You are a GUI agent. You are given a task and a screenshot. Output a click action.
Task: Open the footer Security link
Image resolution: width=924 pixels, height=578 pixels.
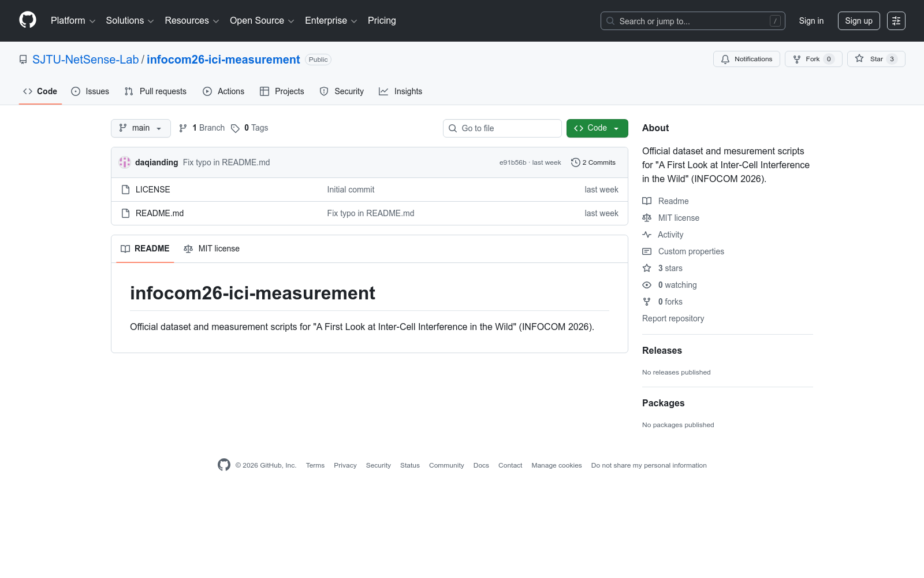(x=378, y=465)
